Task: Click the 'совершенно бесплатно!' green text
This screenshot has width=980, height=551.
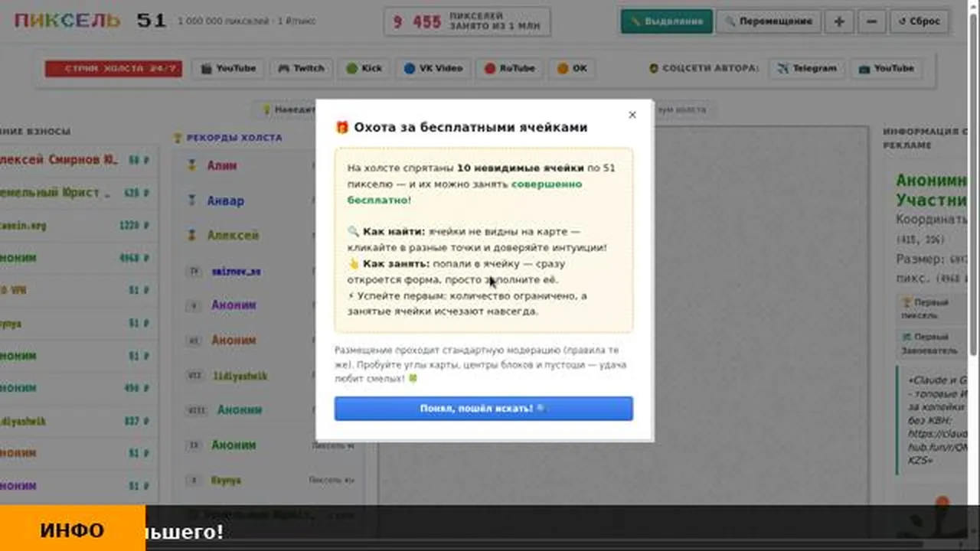Action: click(465, 191)
